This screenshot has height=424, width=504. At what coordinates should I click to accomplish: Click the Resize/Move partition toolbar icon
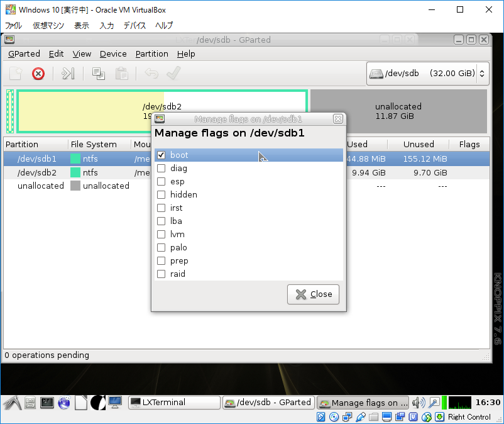(68, 74)
